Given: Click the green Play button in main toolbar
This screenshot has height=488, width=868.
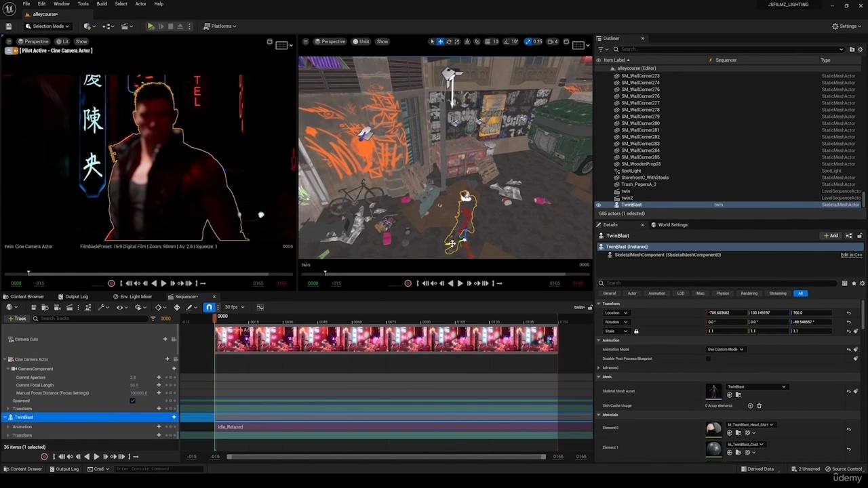Looking at the screenshot, I should [151, 26].
